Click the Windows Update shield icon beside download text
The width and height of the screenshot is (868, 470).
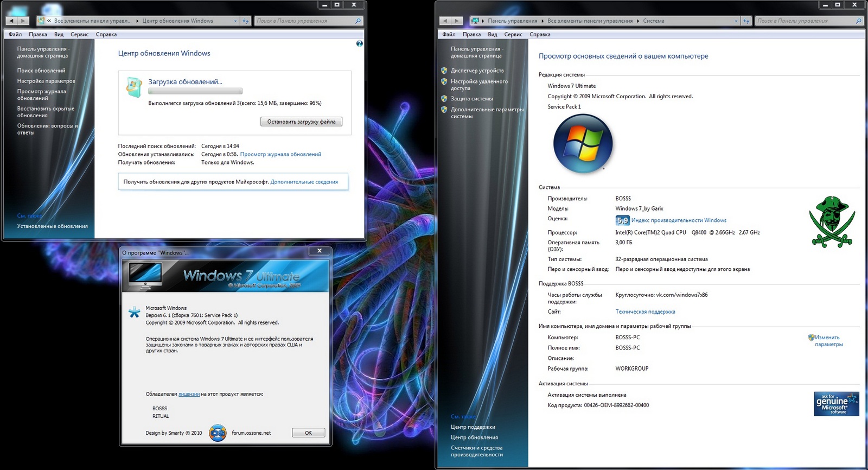click(133, 87)
